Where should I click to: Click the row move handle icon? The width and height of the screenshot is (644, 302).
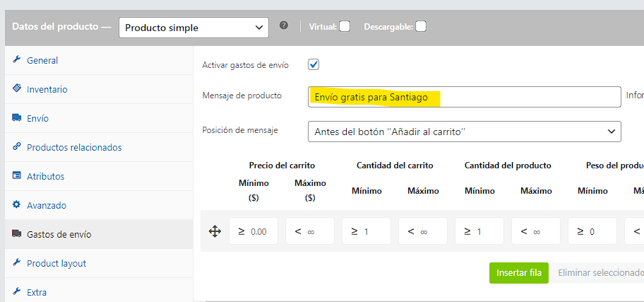pyautogui.click(x=215, y=231)
